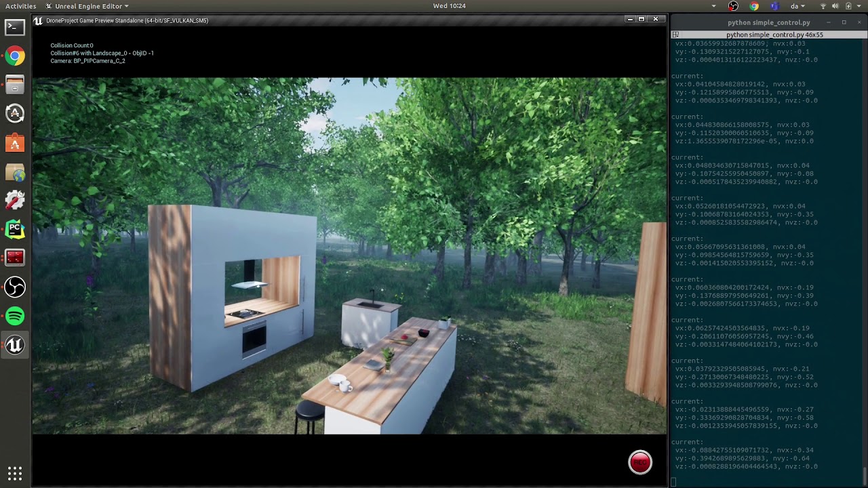Click the OBS tray icon in top bar
The image size is (868, 488).
coord(733,6)
